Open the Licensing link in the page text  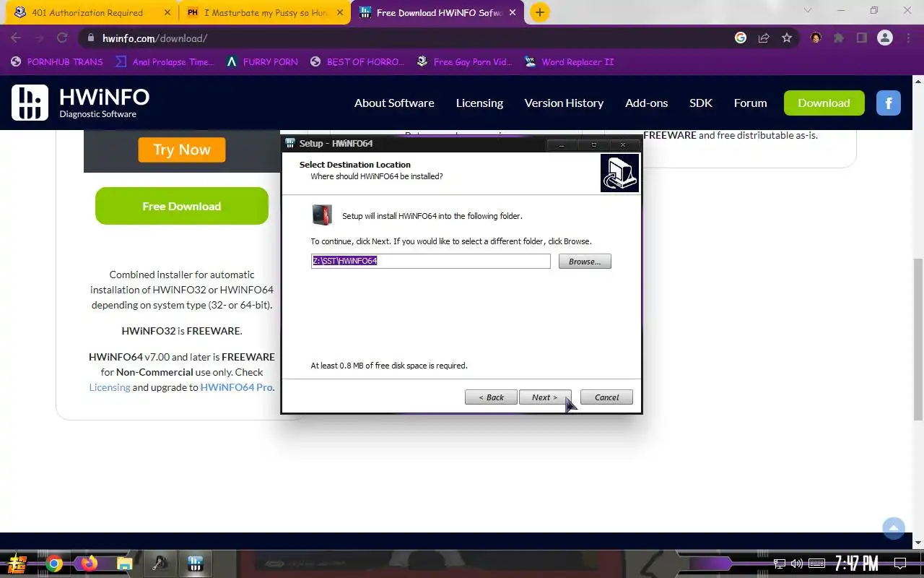[110, 387]
